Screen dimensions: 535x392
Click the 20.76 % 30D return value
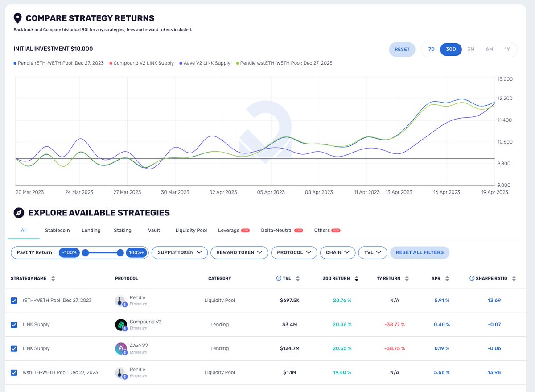pos(342,301)
